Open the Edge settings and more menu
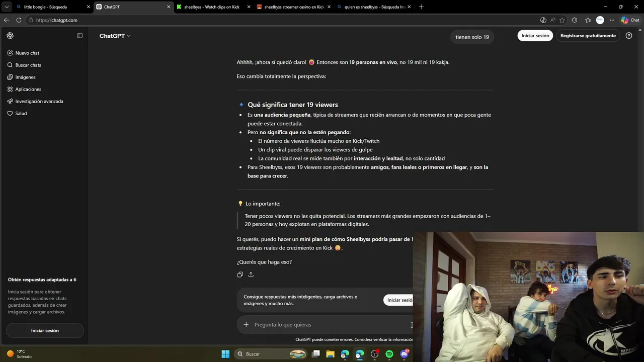 tap(612, 20)
